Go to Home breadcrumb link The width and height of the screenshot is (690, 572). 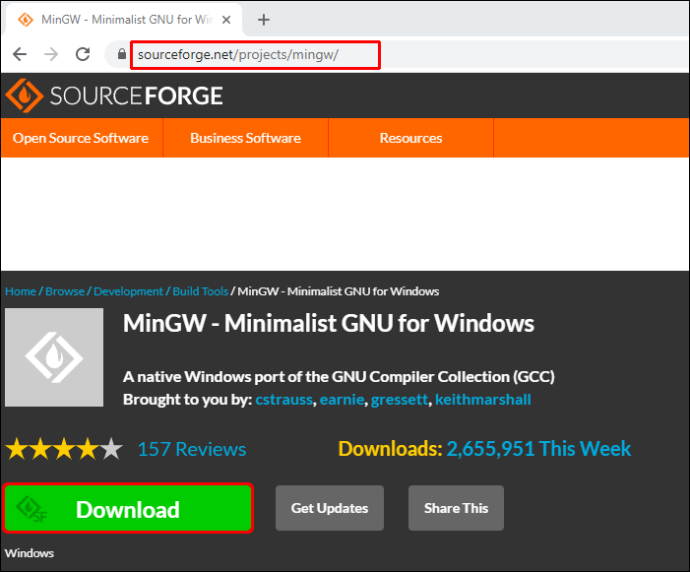pyautogui.click(x=20, y=291)
